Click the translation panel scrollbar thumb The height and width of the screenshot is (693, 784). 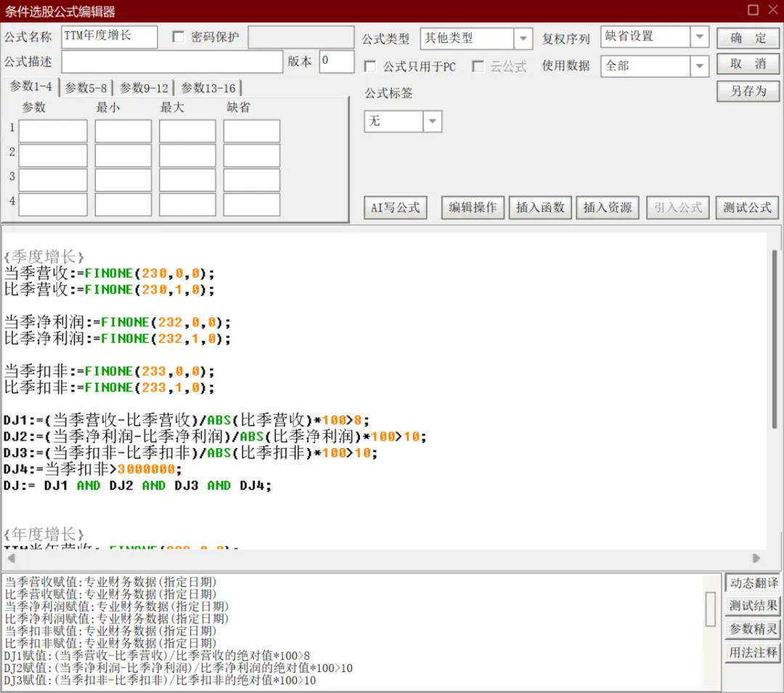(711, 609)
